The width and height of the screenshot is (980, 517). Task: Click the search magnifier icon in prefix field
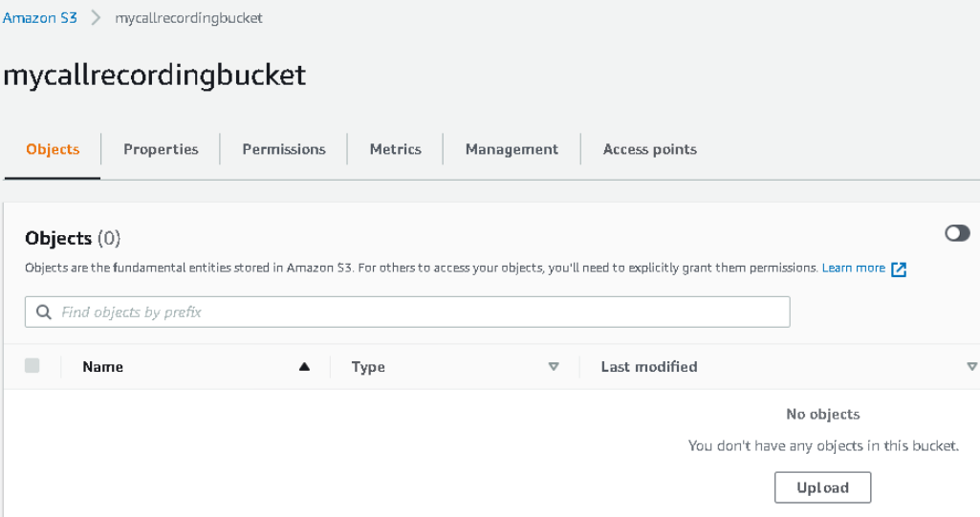click(43, 312)
